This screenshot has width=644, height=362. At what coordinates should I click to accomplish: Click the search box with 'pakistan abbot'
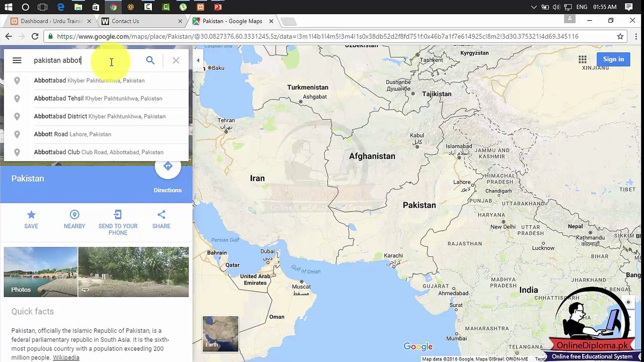(x=86, y=60)
